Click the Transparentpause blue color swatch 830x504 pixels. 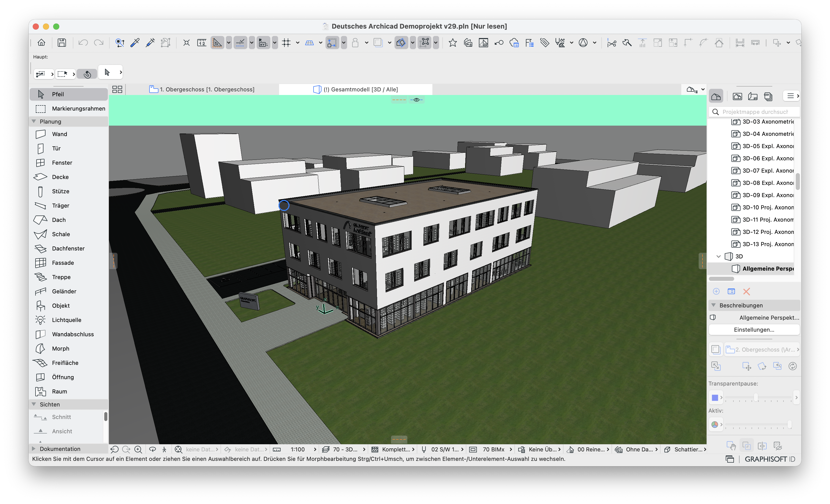715,398
